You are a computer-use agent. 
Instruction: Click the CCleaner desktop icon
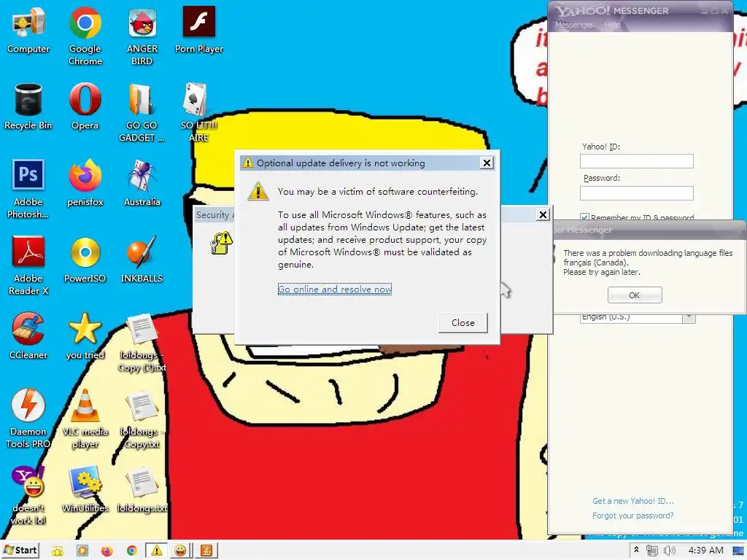[28, 336]
